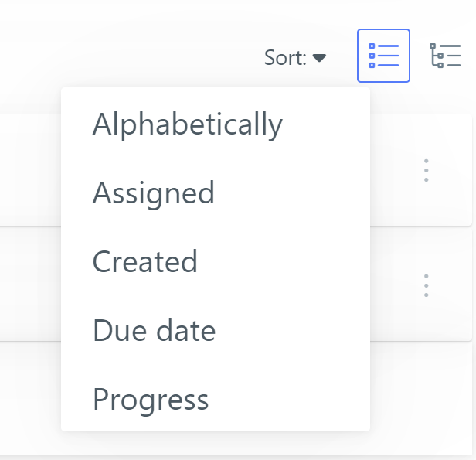Sort the tasks by Assigned
The height and width of the screenshot is (460, 476).
tap(154, 193)
